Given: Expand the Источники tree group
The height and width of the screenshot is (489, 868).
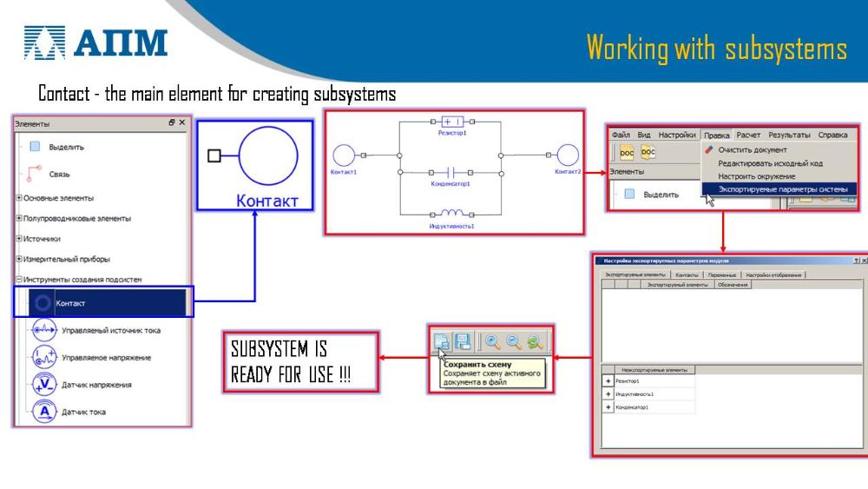Looking at the screenshot, I should point(19,239).
